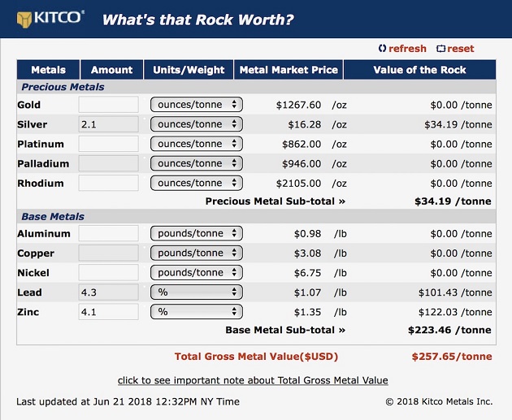Click the Silver amount field showing 2.1

point(108,124)
